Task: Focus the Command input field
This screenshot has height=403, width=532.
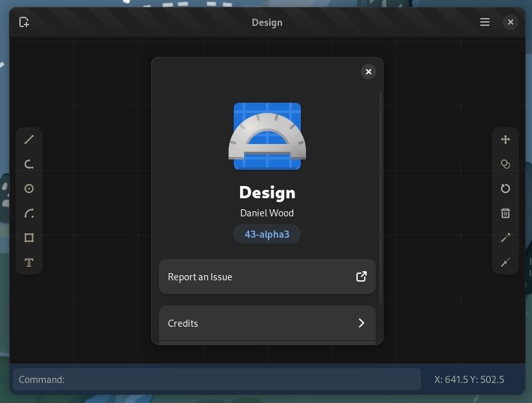Action: point(217,380)
